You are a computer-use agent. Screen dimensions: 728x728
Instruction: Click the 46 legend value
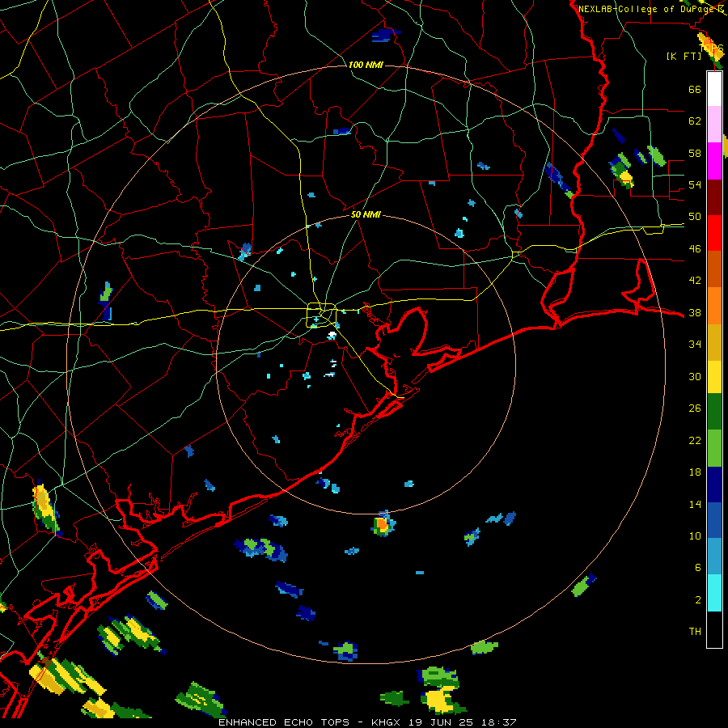tap(695, 249)
